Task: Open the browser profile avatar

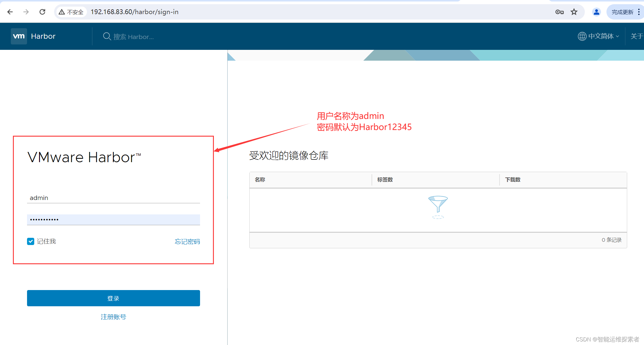Action: 596,12
